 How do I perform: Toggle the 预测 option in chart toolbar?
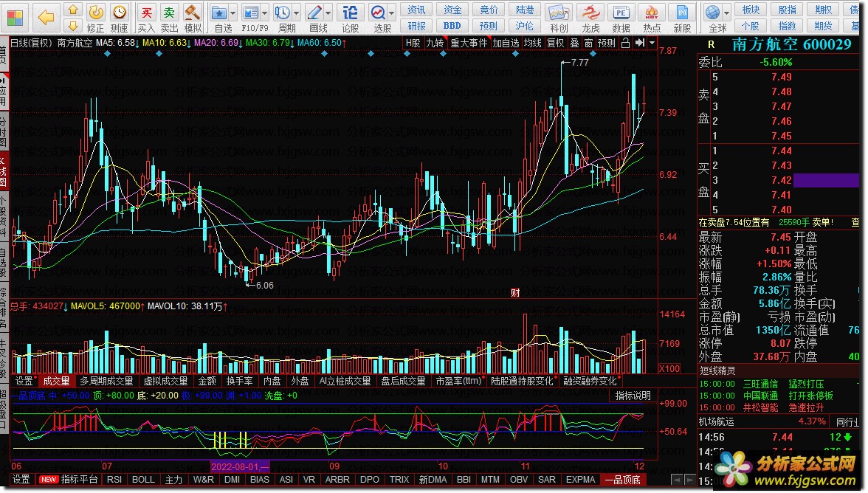click(607, 43)
